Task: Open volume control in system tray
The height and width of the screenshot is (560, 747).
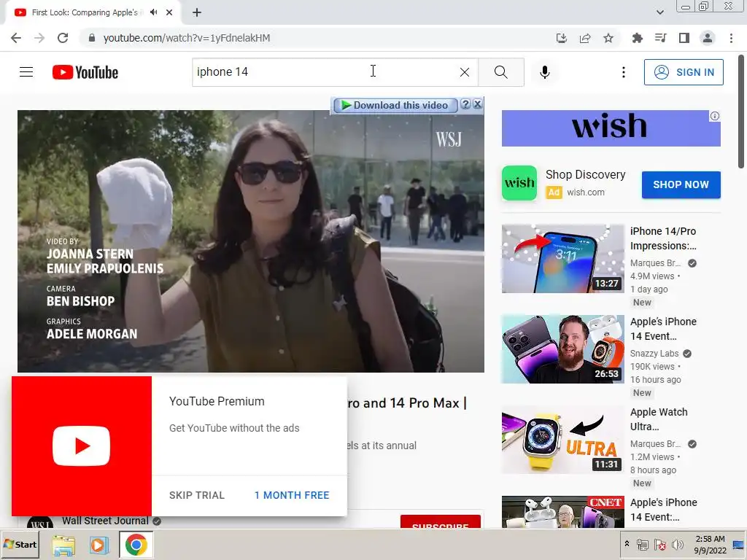Action: tap(677, 544)
